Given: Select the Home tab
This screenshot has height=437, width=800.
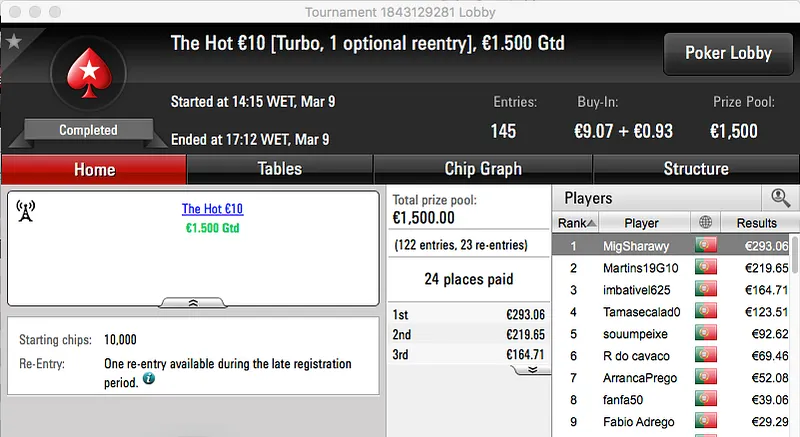Looking at the screenshot, I should pos(94,169).
